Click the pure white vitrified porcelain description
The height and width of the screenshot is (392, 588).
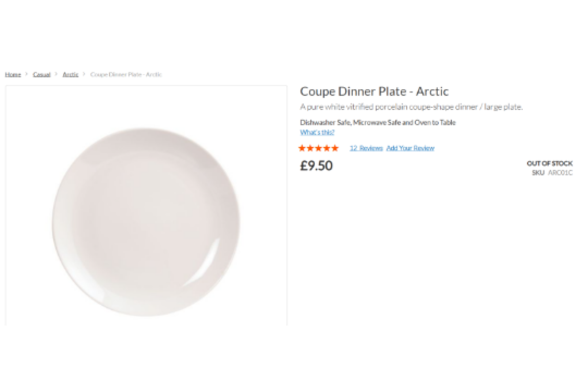(411, 107)
